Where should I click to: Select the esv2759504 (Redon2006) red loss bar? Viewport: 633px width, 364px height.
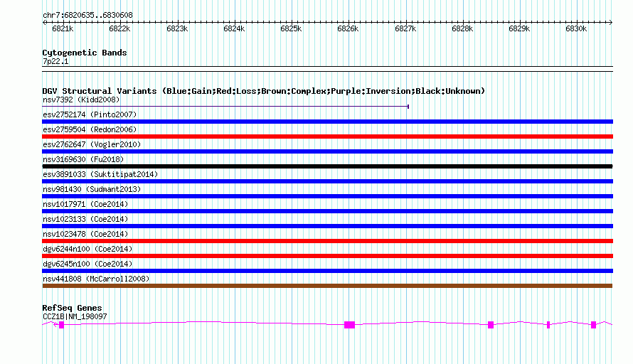click(x=327, y=136)
